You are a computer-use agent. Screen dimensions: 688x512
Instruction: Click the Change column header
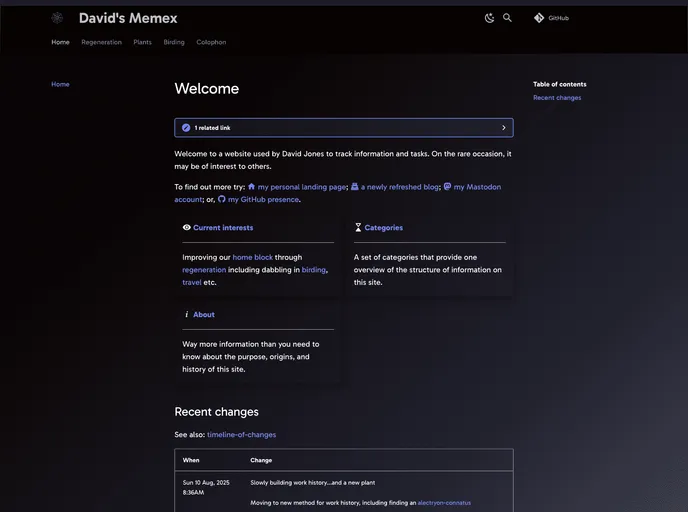[x=261, y=460]
